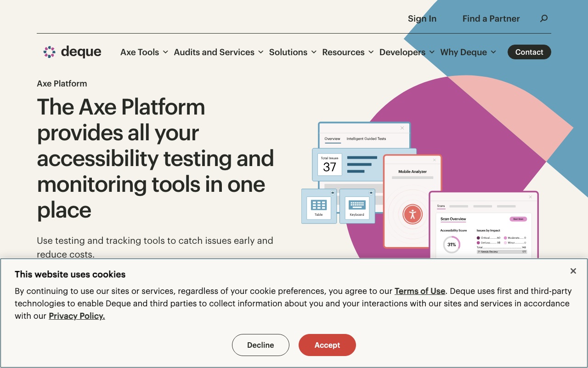Open the Resources navigation menu
The image size is (588, 368).
coord(348,52)
